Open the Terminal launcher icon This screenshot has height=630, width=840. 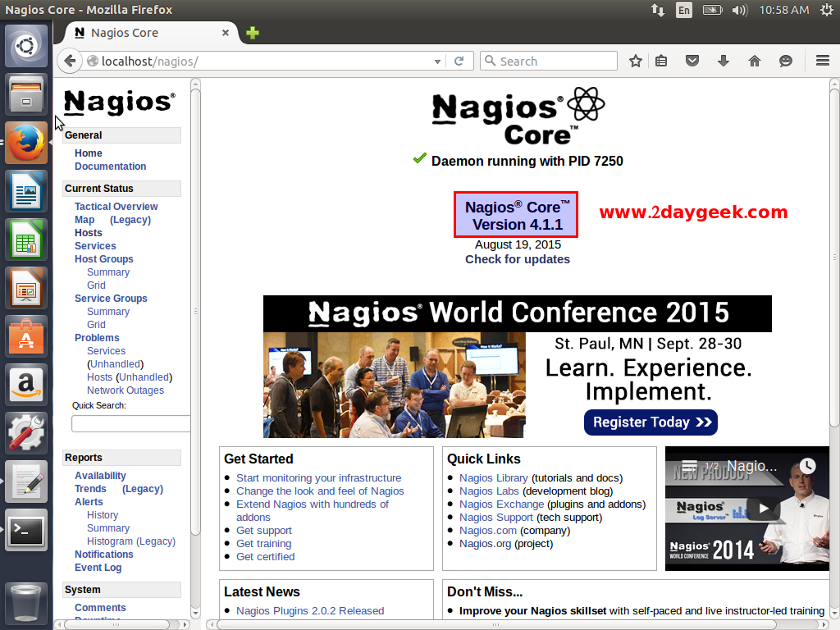(x=26, y=530)
